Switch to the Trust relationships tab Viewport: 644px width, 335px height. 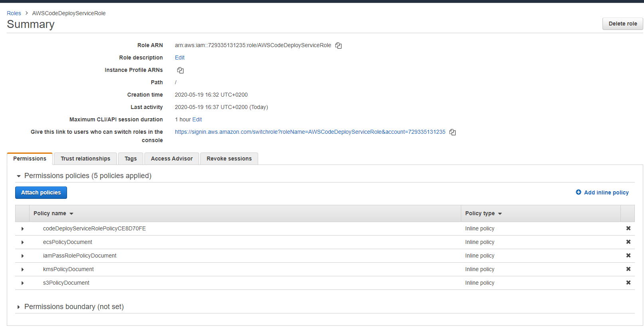(85, 159)
